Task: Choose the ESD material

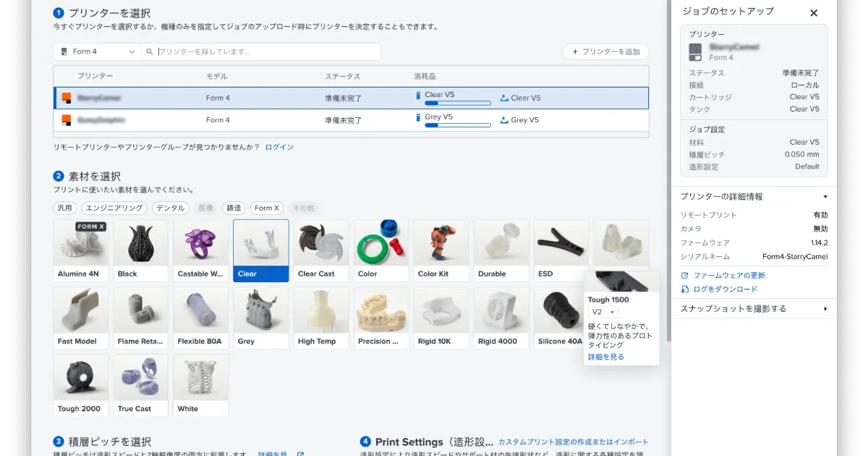Action: (561, 250)
